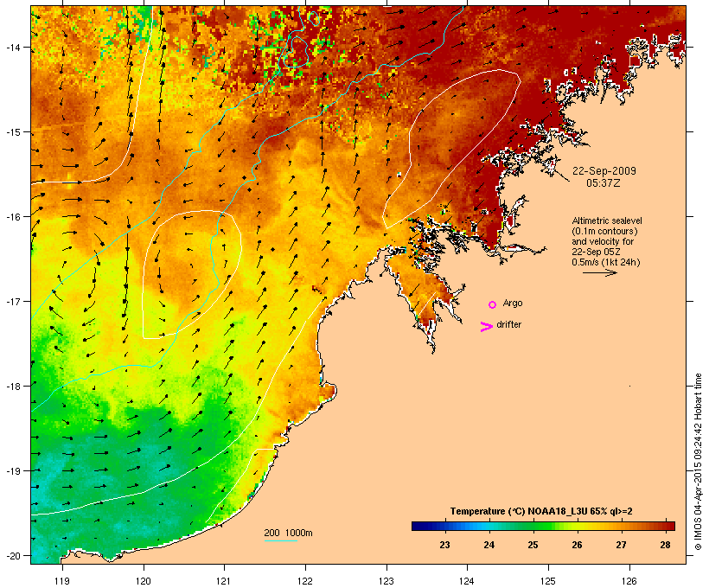Click the dark red end of the temperature colorbar

tap(669, 526)
